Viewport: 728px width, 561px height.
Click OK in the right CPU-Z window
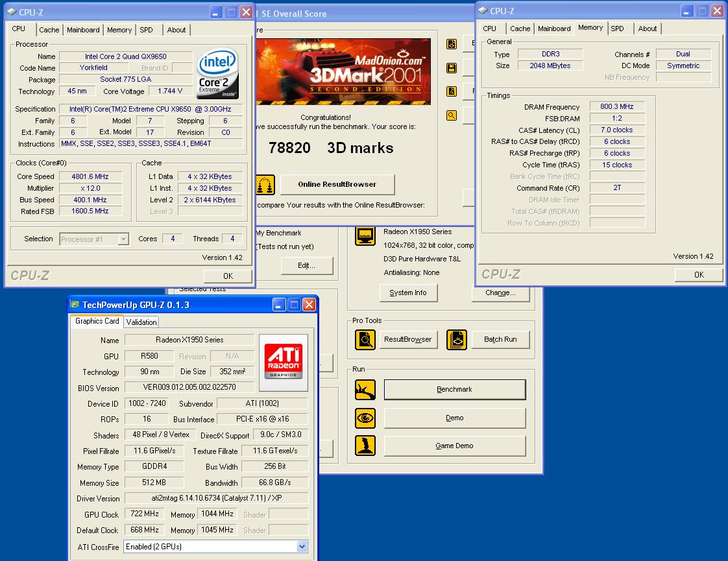pos(699,275)
